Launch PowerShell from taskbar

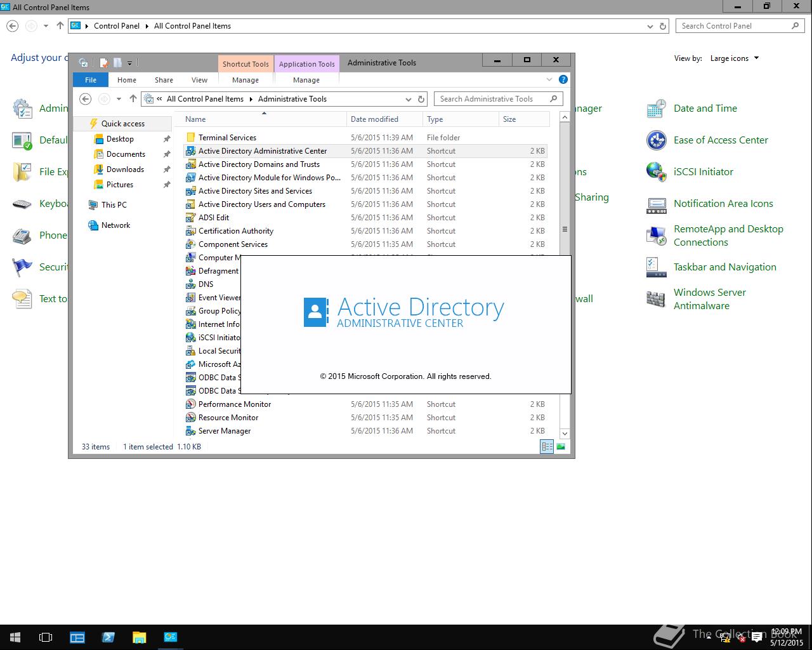(x=108, y=637)
